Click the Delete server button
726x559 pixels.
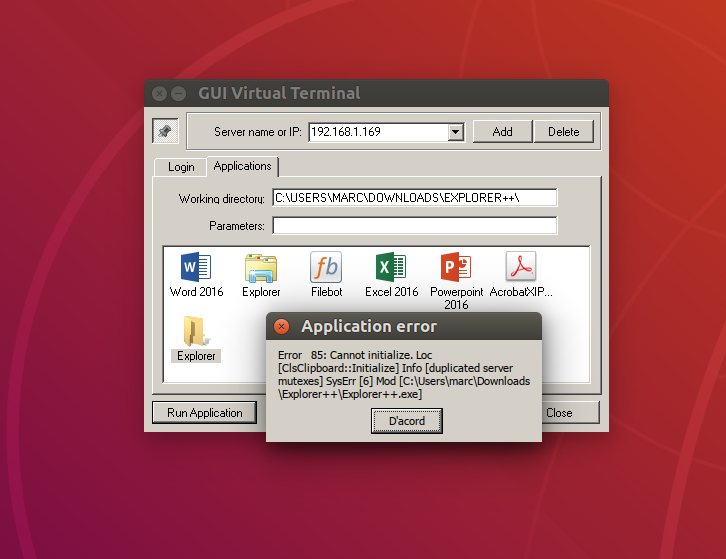pos(563,132)
